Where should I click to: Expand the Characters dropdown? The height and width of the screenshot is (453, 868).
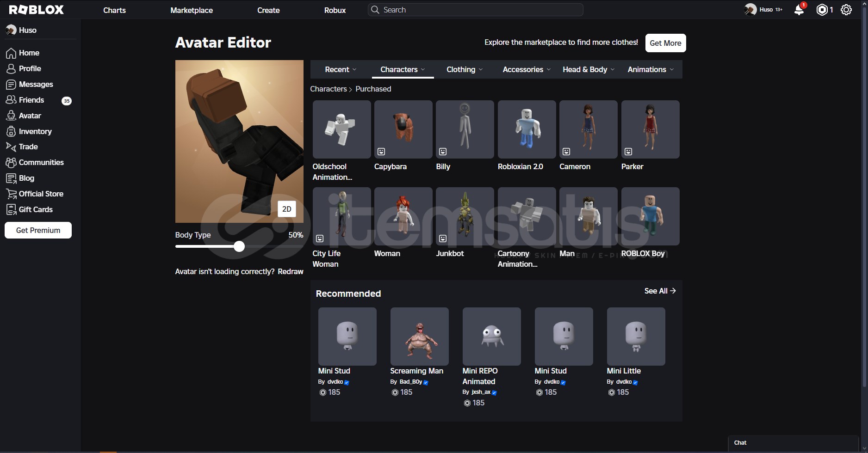[403, 69]
